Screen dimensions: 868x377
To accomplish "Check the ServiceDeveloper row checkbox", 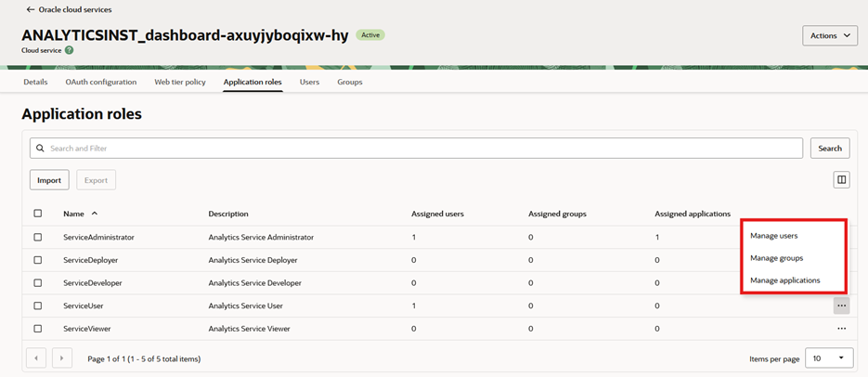I will tap(38, 283).
